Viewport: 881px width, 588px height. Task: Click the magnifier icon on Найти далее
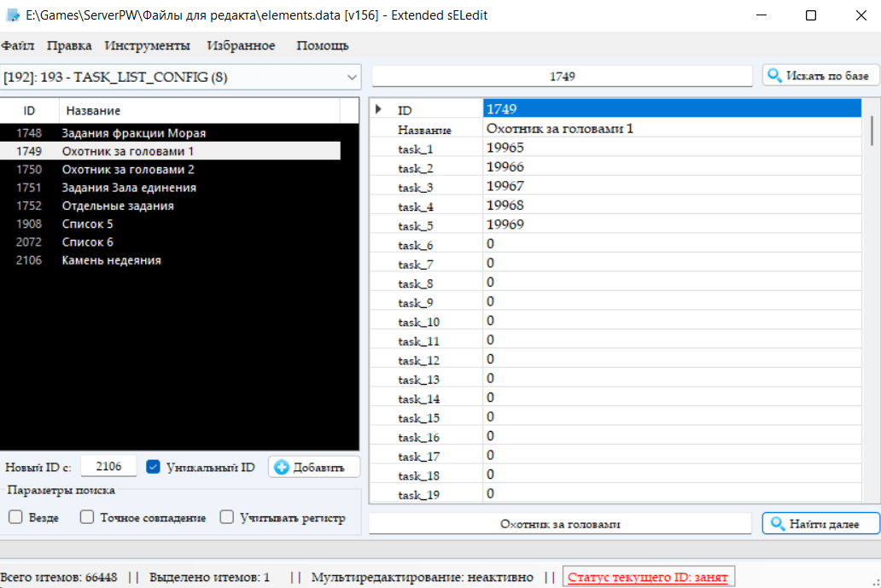[778, 523]
